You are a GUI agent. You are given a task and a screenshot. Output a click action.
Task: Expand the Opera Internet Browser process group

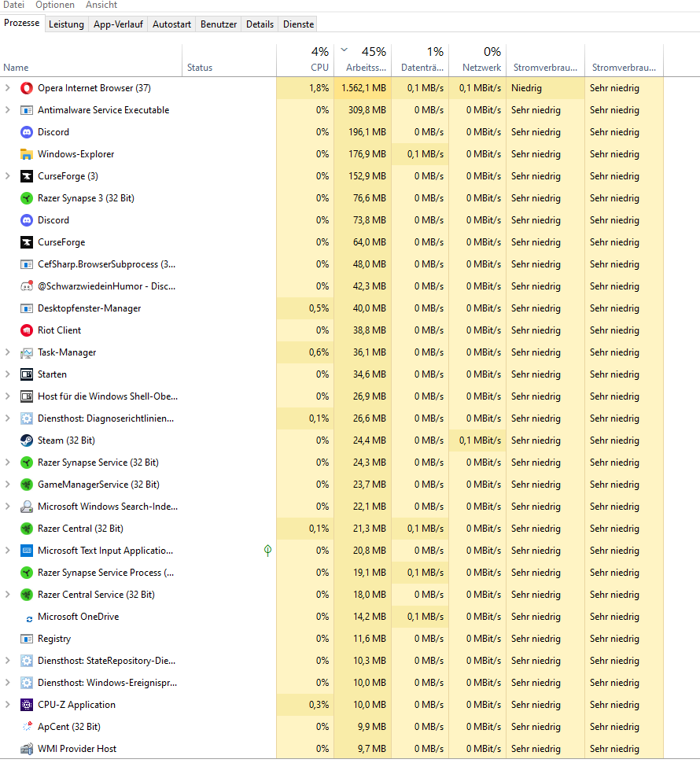click(x=7, y=88)
